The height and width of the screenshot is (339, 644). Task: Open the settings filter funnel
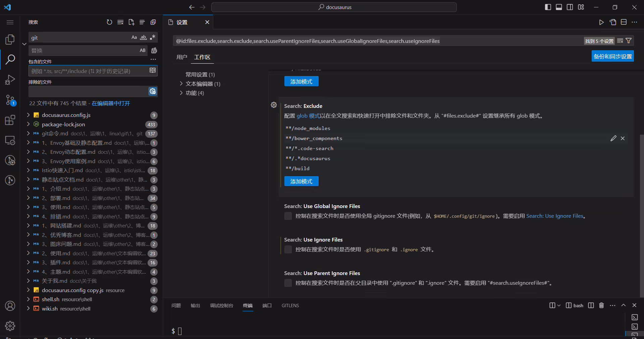tap(629, 41)
